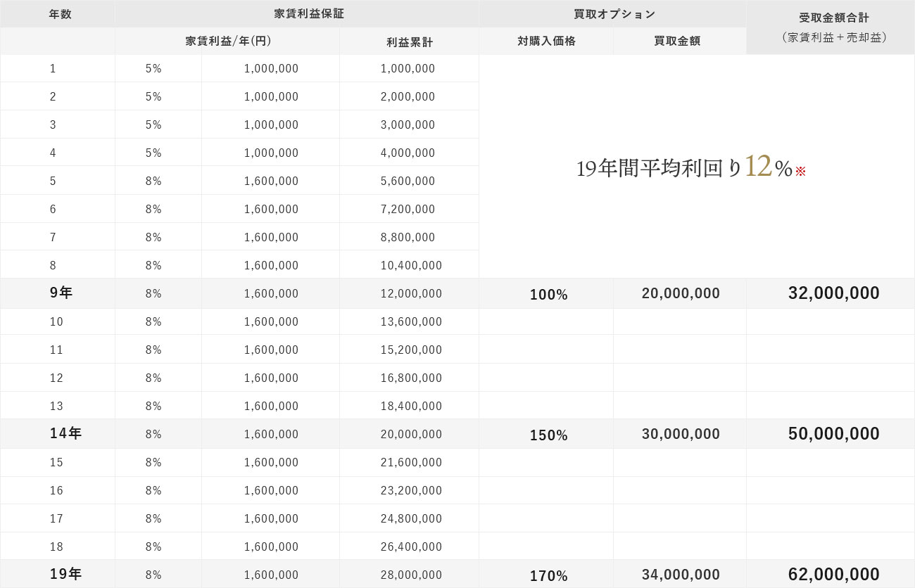Select the 30,000,000 buyback amount cell
Viewport: 915px width, 588px height.
click(681, 435)
